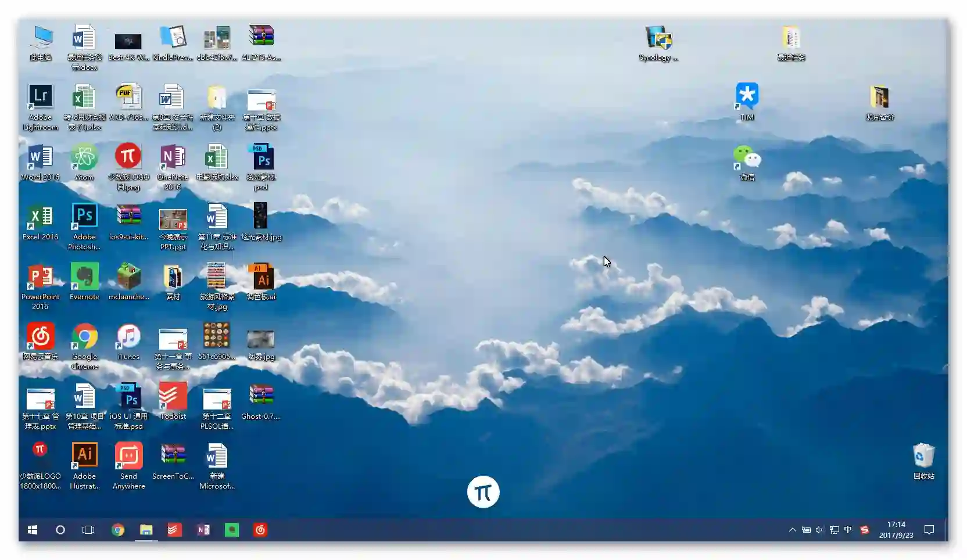Open the Windows Start menu

click(x=33, y=530)
